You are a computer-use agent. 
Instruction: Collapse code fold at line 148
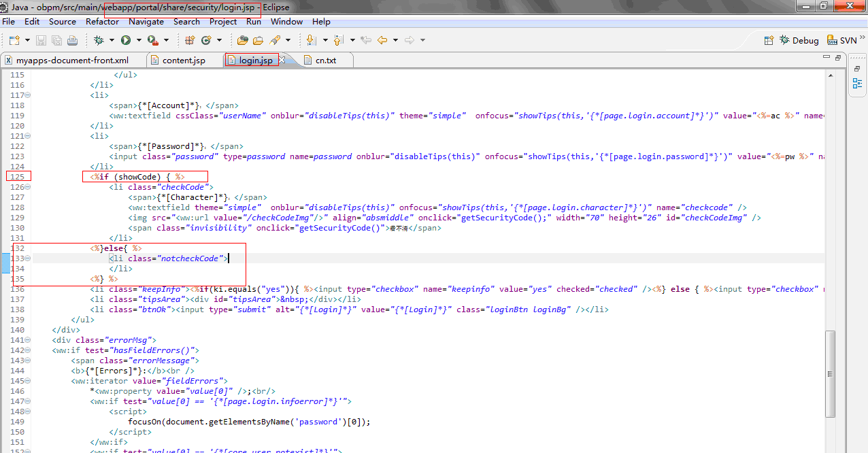28,412
